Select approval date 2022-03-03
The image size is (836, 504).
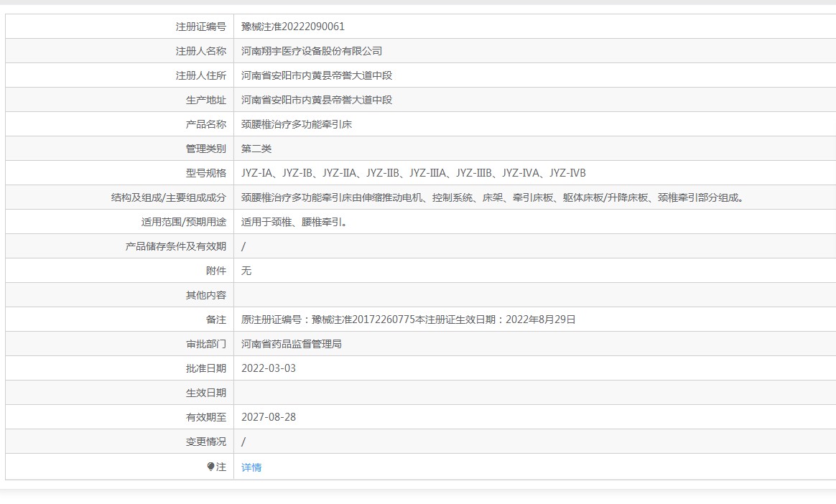268,369
